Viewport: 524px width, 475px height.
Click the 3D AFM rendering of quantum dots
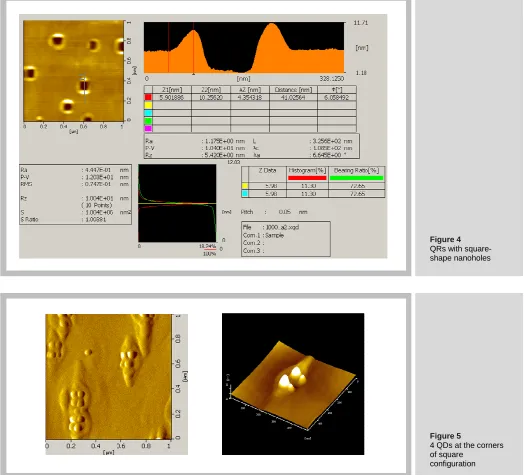point(293,384)
